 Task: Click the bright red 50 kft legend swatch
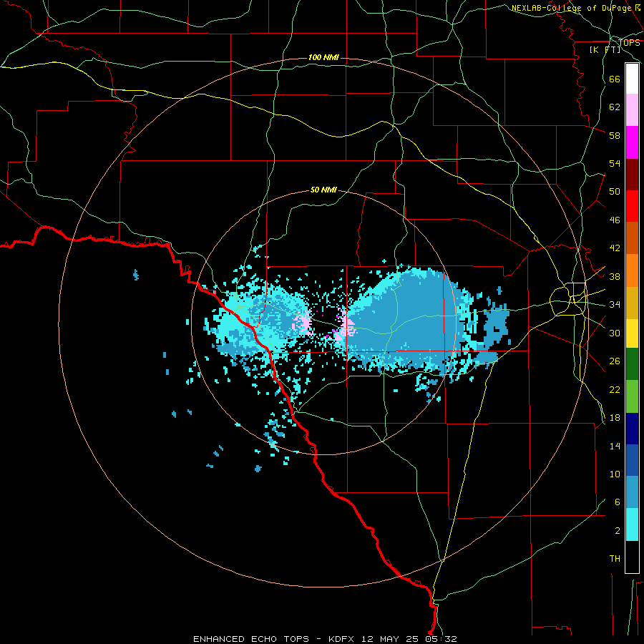click(632, 206)
